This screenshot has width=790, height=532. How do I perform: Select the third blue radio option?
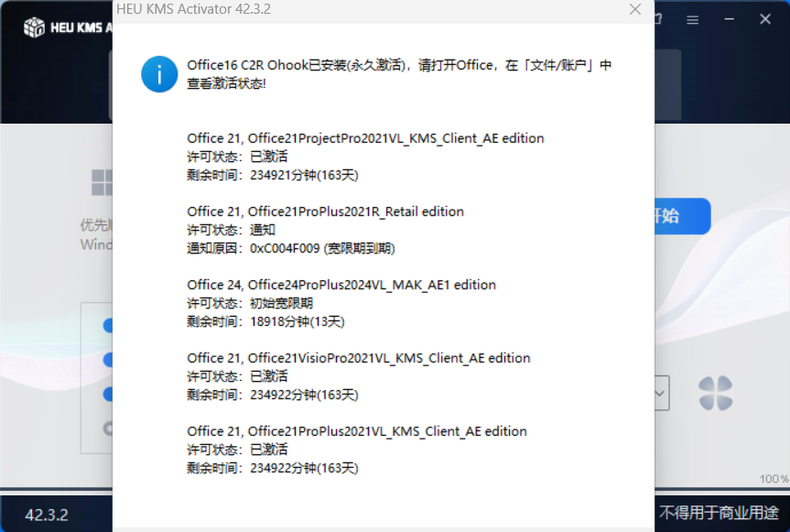pyautogui.click(x=108, y=395)
